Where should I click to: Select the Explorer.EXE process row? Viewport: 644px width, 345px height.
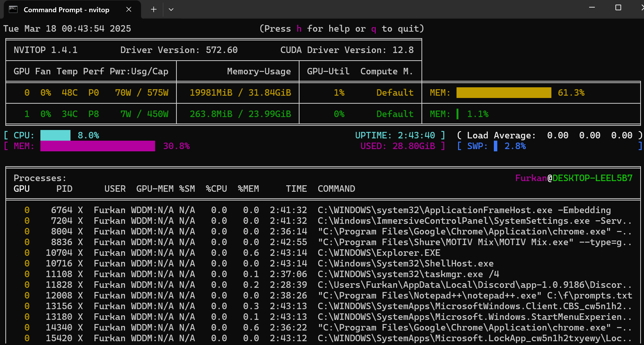click(379, 253)
